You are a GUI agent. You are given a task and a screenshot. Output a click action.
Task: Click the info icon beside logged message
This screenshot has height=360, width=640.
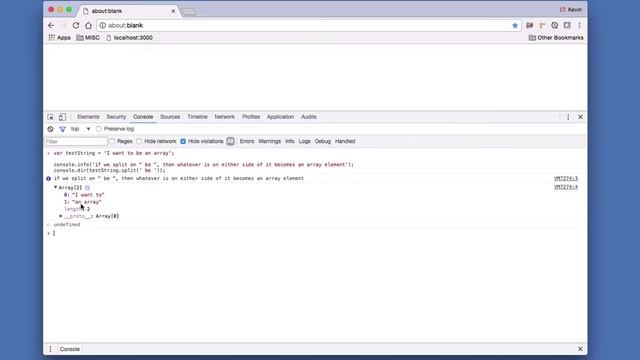[x=48, y=179]
